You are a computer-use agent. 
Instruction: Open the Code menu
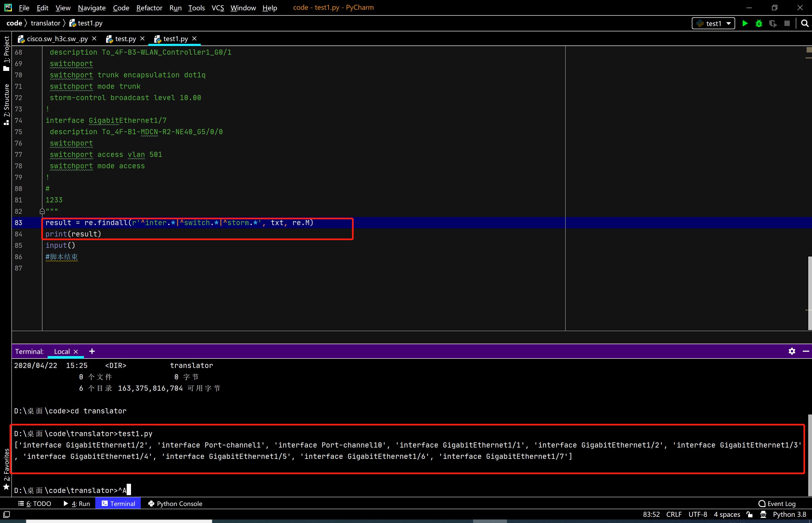click(121, 8)
